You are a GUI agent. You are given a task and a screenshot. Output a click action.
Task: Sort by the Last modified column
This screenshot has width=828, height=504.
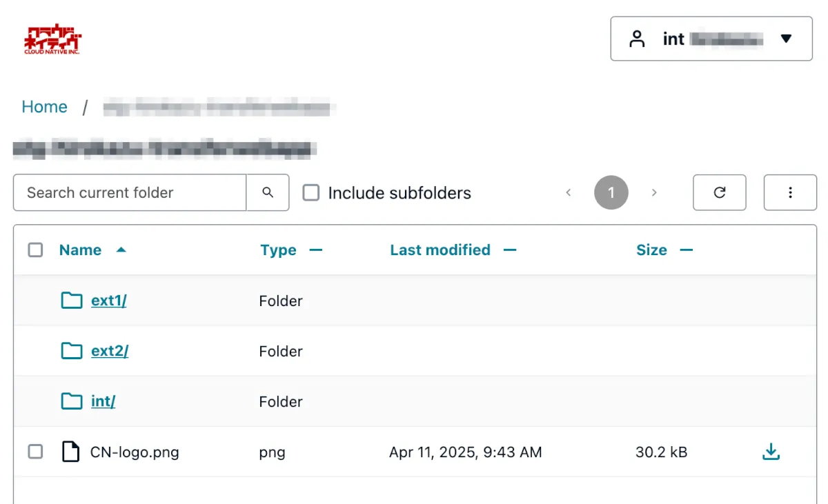tap(440, 250)
